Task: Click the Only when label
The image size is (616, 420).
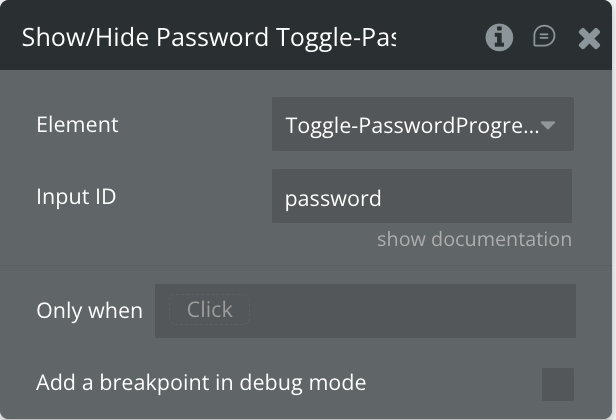Action: coord(89,311)
